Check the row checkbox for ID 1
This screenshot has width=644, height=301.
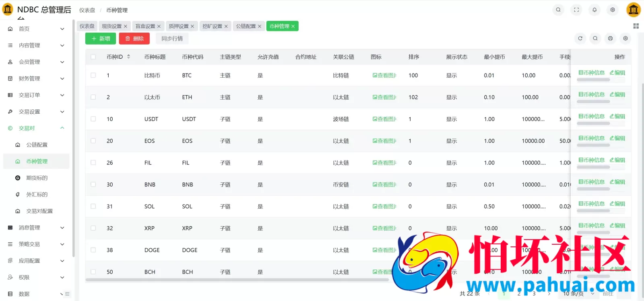[93, 75]
